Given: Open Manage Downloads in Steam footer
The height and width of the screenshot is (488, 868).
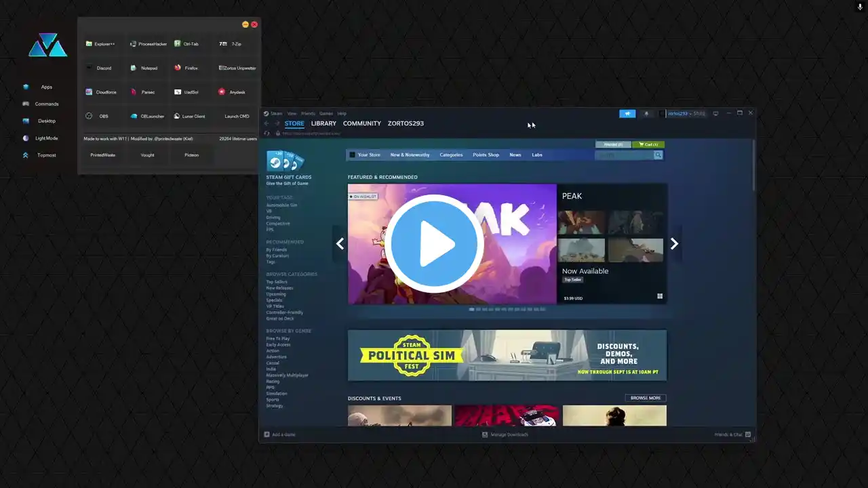Looking at the screenshot, I should pyautogui.click(x=505, y=434).
